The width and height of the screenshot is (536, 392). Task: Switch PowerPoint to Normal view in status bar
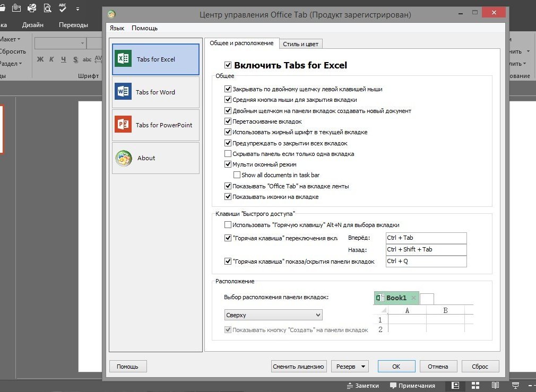pyautogui.click(x=455, y=386)
